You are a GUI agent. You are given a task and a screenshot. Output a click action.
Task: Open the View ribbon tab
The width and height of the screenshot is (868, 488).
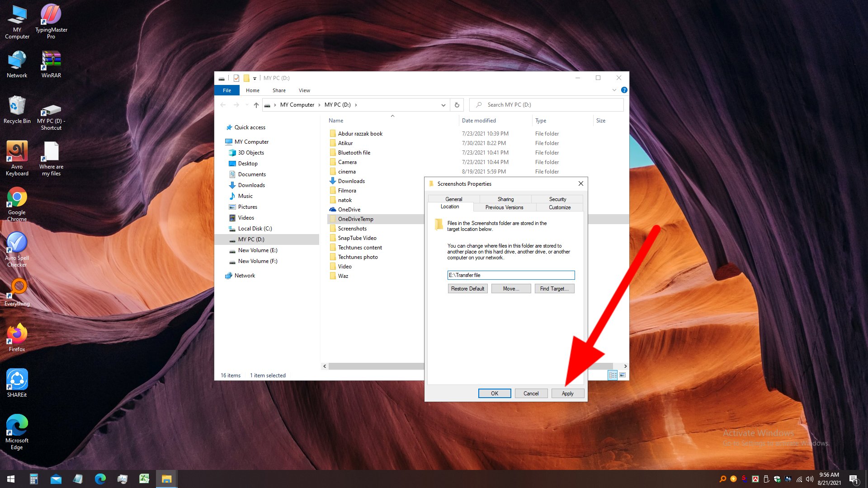click(304, 90)
